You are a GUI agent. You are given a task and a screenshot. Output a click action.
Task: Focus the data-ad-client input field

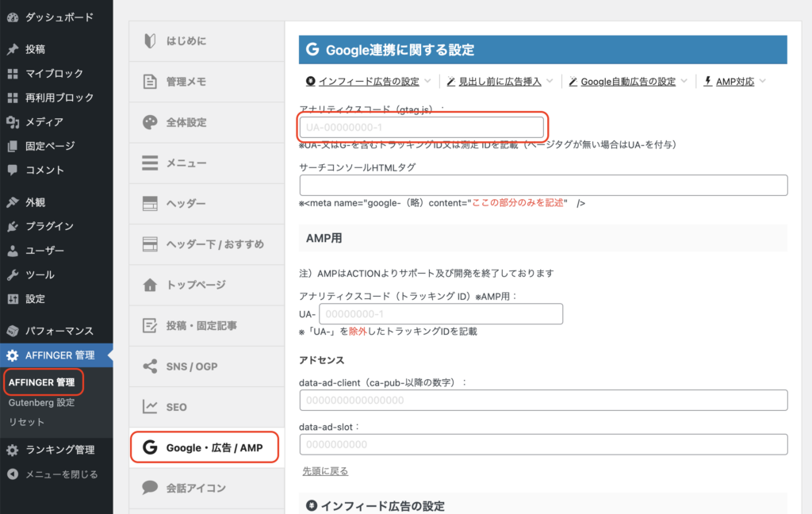click(543, 400)
